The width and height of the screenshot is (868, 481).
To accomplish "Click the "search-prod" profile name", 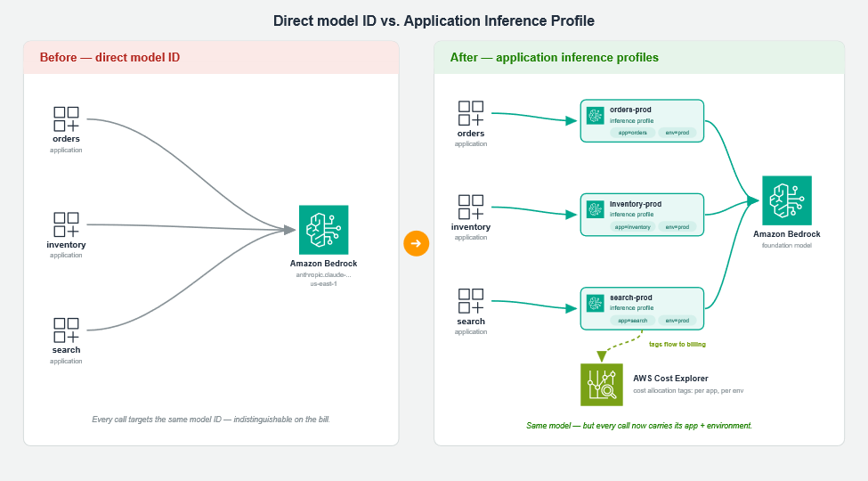I will (x=631, y=298).
